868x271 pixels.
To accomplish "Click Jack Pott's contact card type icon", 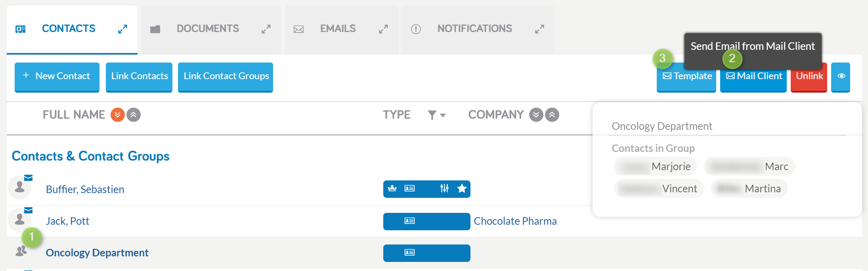I will [x=409, y=221].
